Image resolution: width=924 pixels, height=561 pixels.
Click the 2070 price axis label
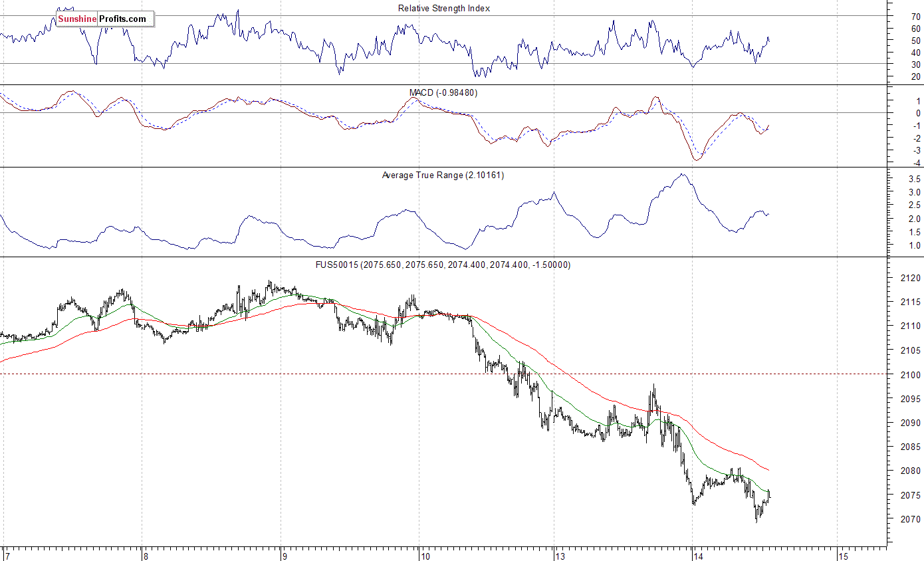pos(912,519)
